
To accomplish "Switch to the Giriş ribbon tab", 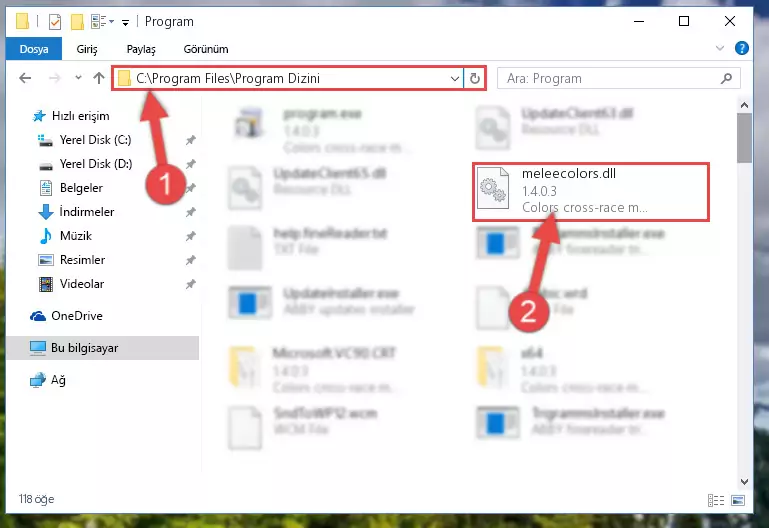I will (87, 49).
